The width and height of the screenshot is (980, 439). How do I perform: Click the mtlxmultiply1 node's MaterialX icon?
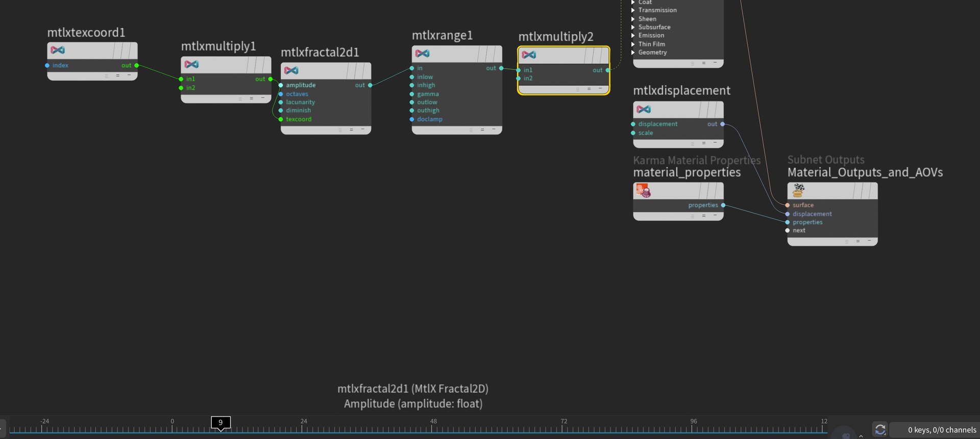pyautogui.click(x=191, y=64)
